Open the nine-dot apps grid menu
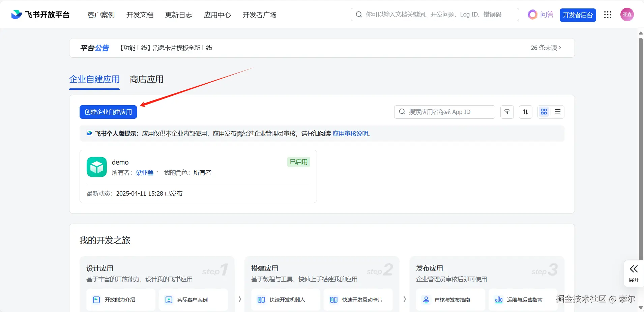Screen dimensions: 644x312 [608, 15]
